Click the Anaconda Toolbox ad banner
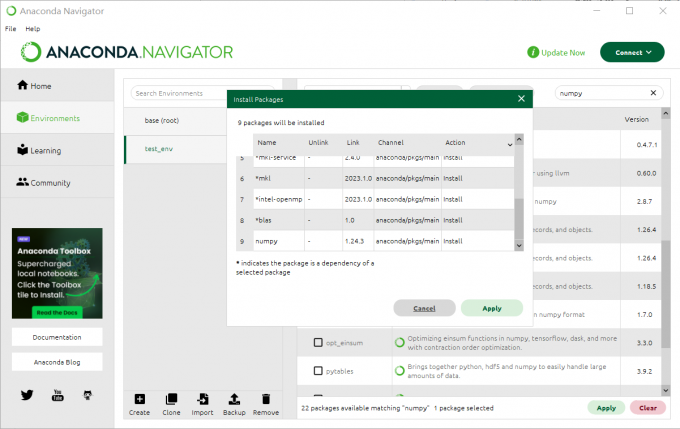680x429 pixels. pos(57,273)
